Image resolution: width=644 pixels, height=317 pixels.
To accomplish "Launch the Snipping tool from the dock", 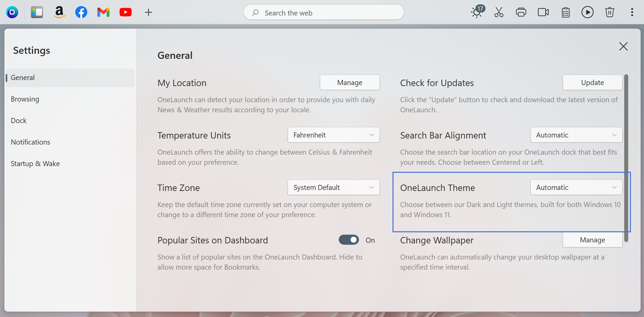I will (x=499, y=12).
